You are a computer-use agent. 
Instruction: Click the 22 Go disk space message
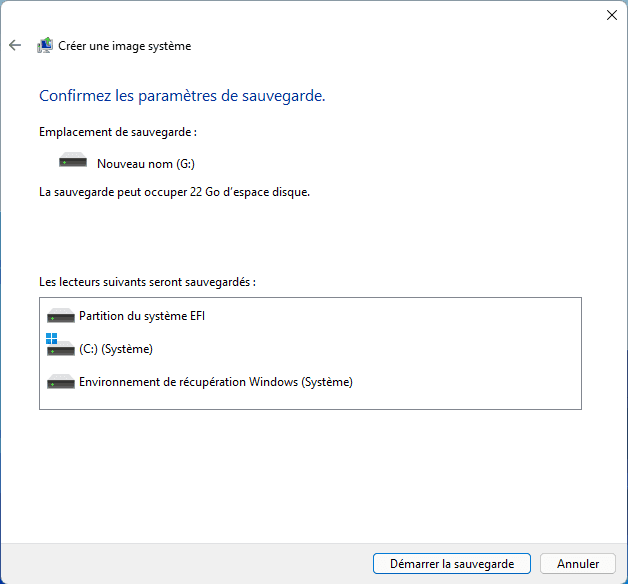pos(174,192)
